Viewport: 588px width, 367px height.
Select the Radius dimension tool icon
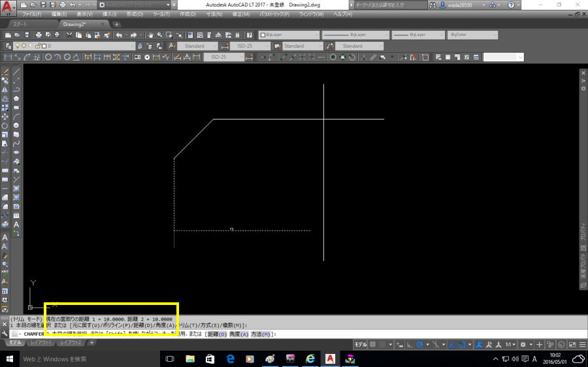(x=48, y=57)
